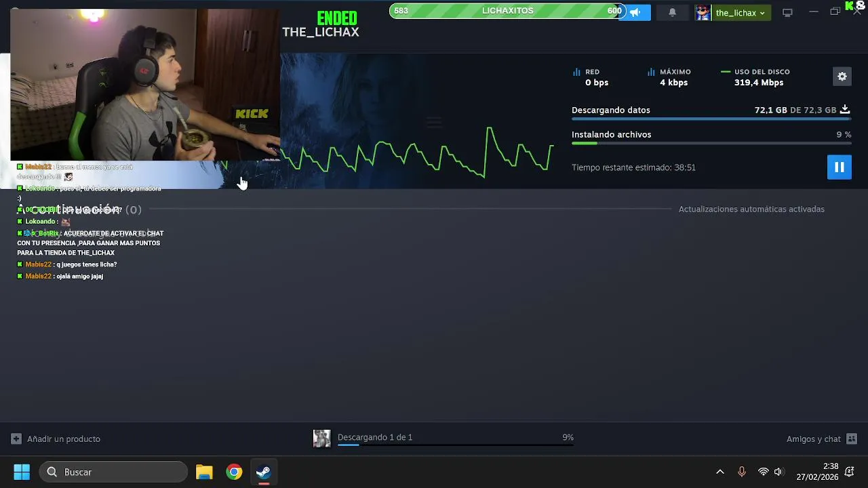Click Mabis22 message 'q juegos tenes licha?'
Image resolution: width=868 pixels, height=488 pixels.
[x=67, y=264]
